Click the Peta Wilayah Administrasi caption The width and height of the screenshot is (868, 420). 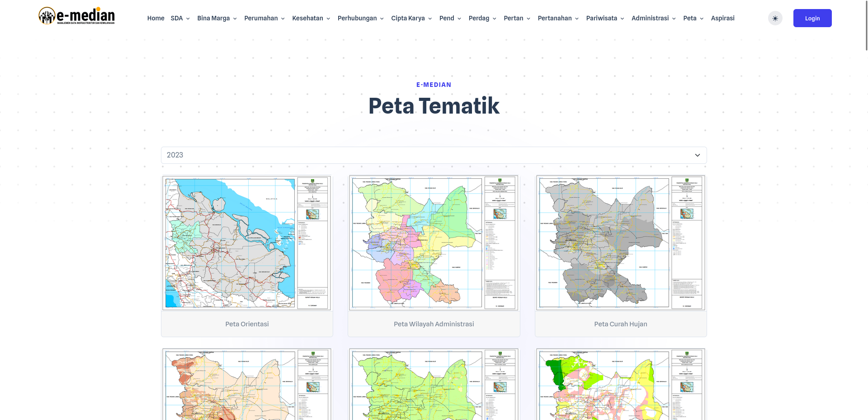click(434, 324)
